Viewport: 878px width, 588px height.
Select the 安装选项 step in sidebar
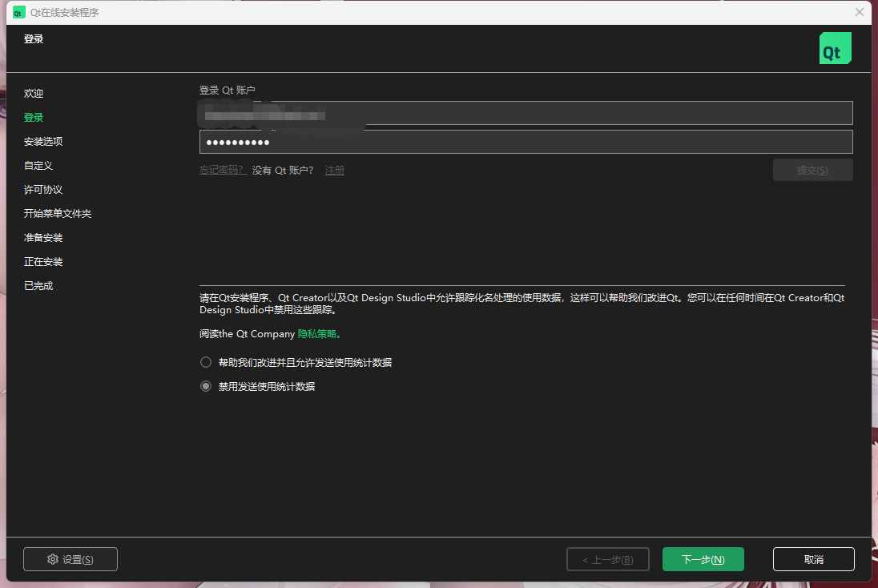point(43,142)
